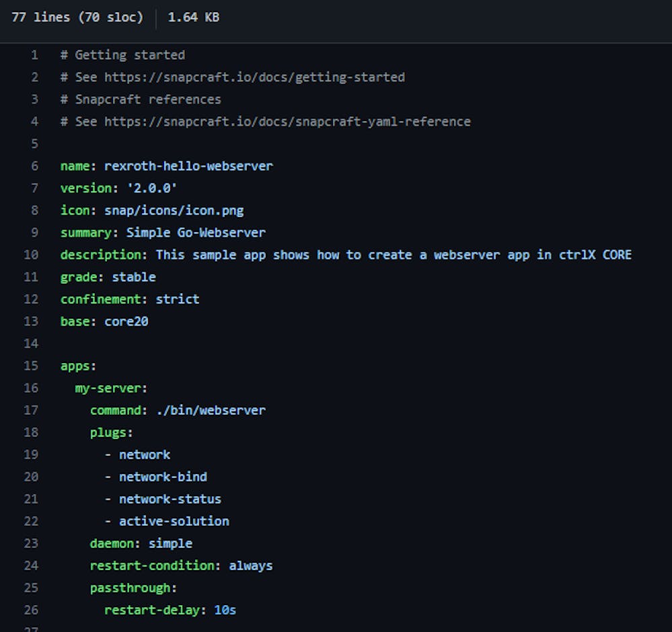672x632 pixels.
Task: Click the "Simple Go-Webserver" summary text
Action: click(x=196, y=233)
